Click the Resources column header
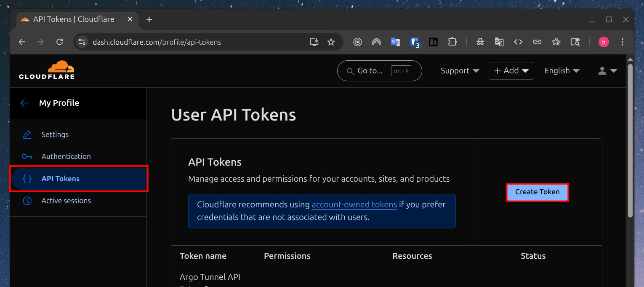This screenshot has height=287, width=644. [412, 256]
